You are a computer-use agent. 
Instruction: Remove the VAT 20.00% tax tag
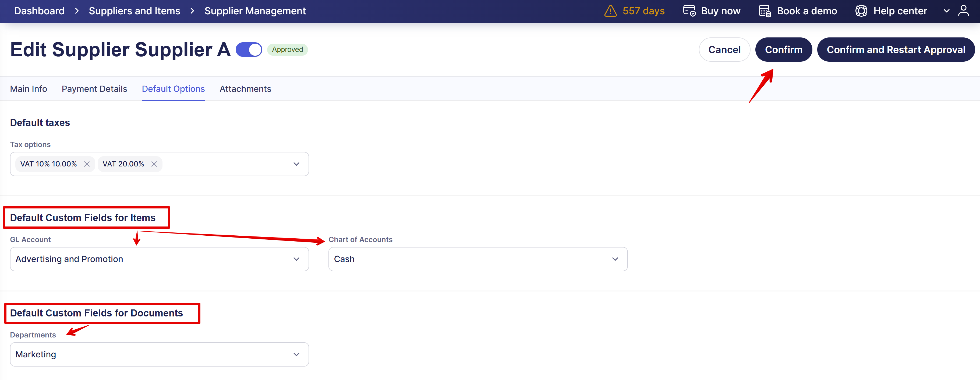point(154,164)
